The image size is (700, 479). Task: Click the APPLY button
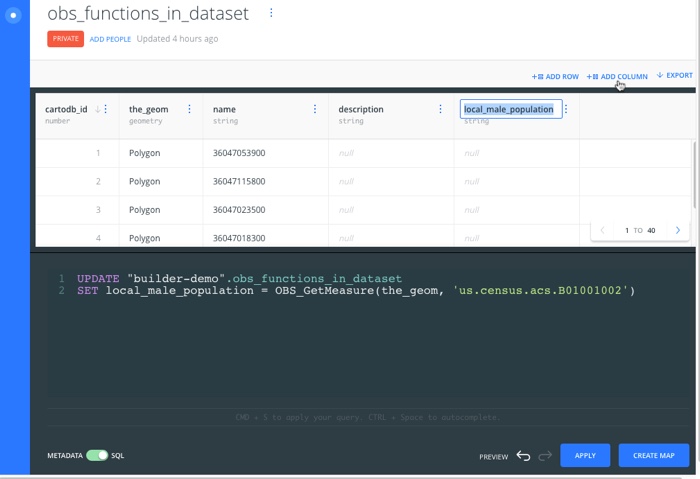pyautogui.click(x=585, y=455)
